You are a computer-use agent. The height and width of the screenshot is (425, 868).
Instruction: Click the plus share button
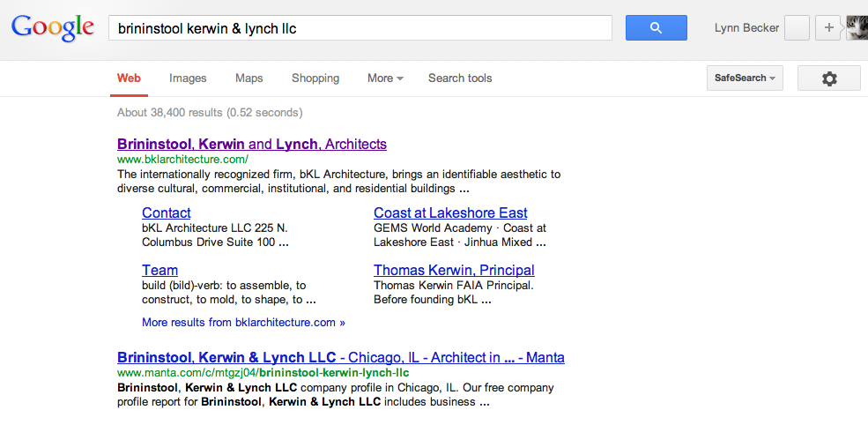[828, 27]
